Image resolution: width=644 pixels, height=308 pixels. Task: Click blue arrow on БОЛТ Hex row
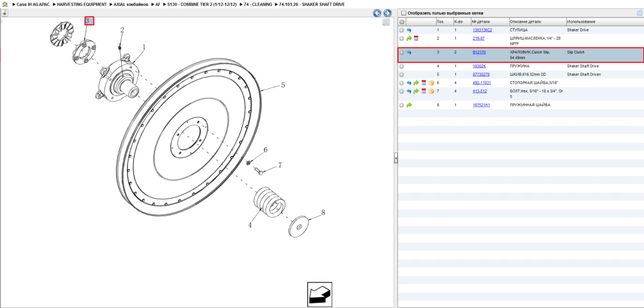click(x=409, y=91)
